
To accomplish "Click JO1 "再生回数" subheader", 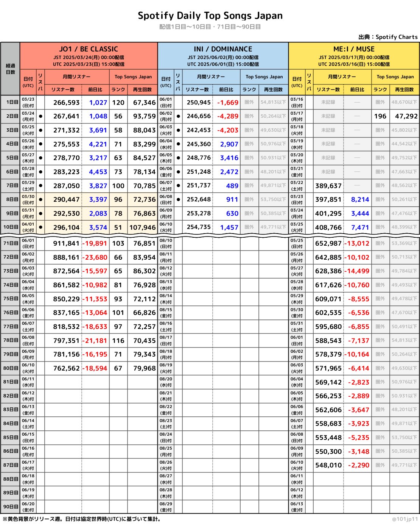I will (x=142, y=90).
